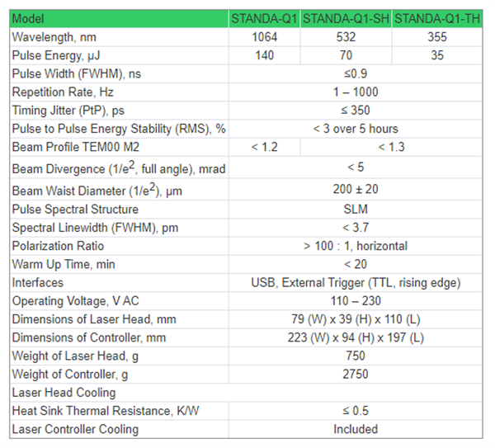The image size is (495, 448).
Task: Click 'Pulse to Pulse Energy Stability' label
Action: [119, 129]
